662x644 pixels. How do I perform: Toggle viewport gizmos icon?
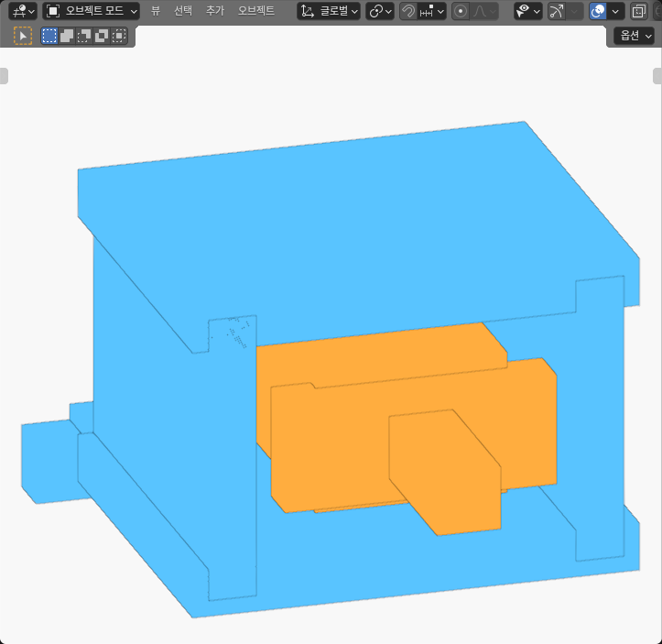557,11
